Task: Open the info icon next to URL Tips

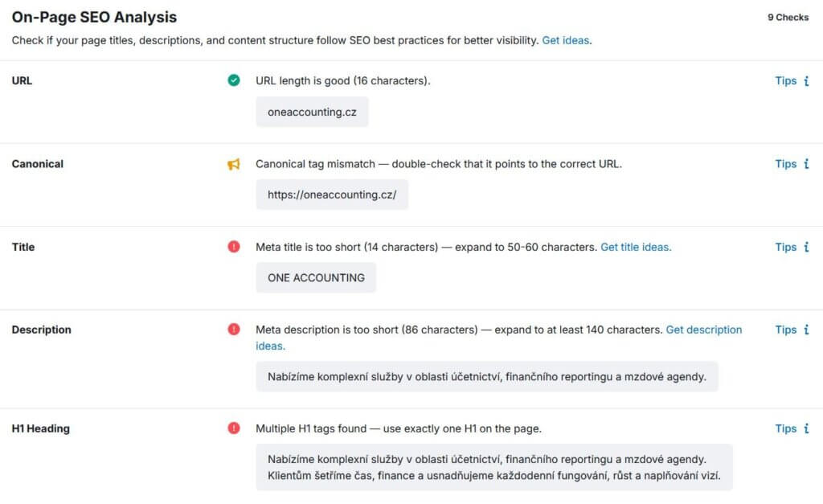Action: [x=808, y=80]
